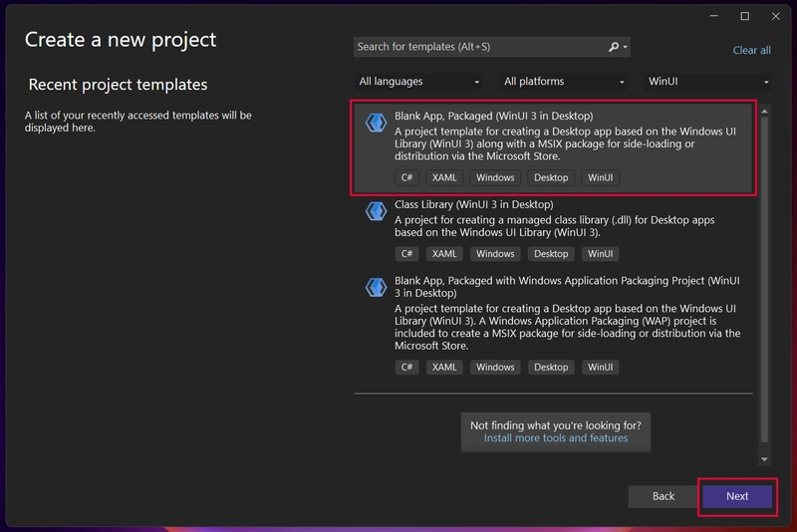Click the Windows tag under Blank App, Packaged

(495, 178)
